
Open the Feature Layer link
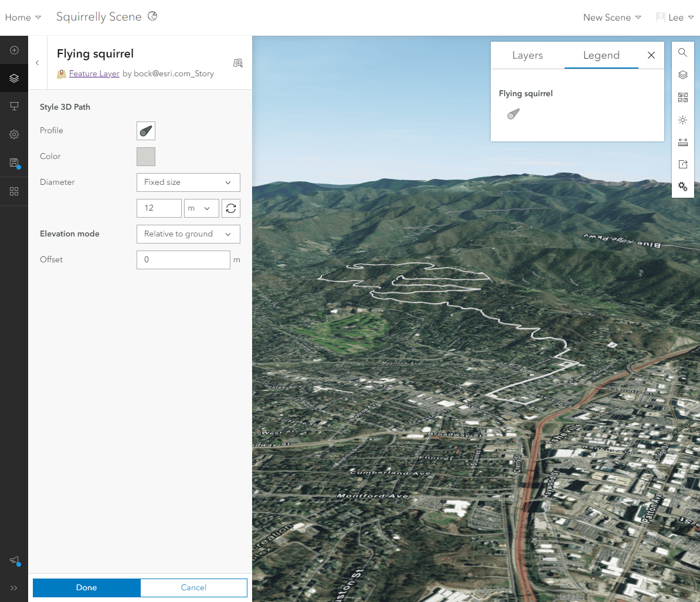[x=94, y=73]
